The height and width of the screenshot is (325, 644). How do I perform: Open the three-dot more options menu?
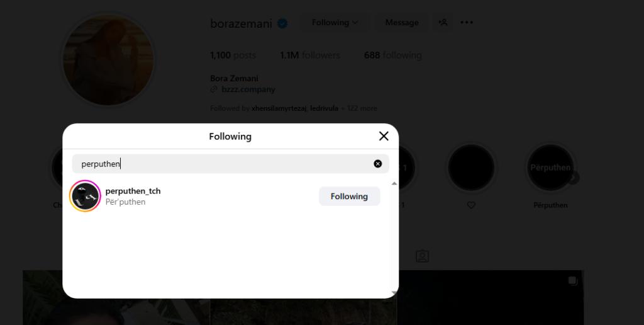click(467, 23)
